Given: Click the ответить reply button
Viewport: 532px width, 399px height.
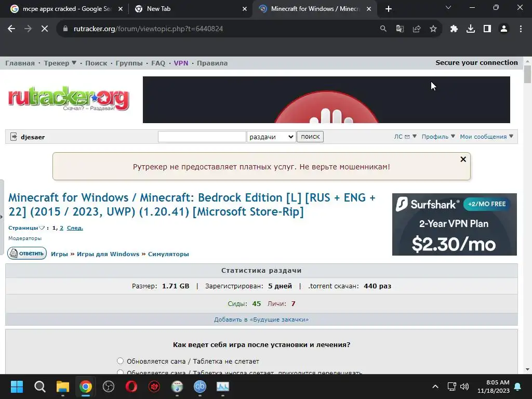Looking at the screenshot, I should coord(27,253).
